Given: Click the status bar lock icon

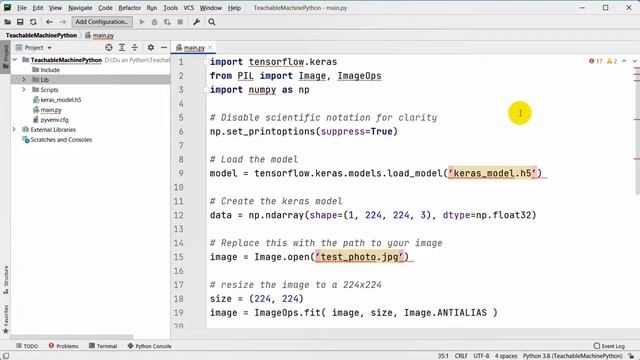Looking at the screenshot, I should pyautogui.click(x=631, y=356).
